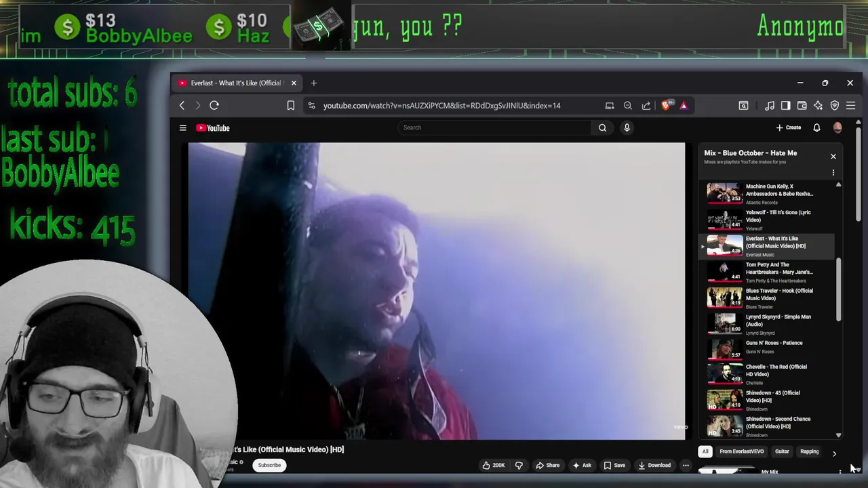This screenshot has width=868, height=488.
Task: Click the YouTube search field
Action: pyautogui.click(x=494, y=127)
